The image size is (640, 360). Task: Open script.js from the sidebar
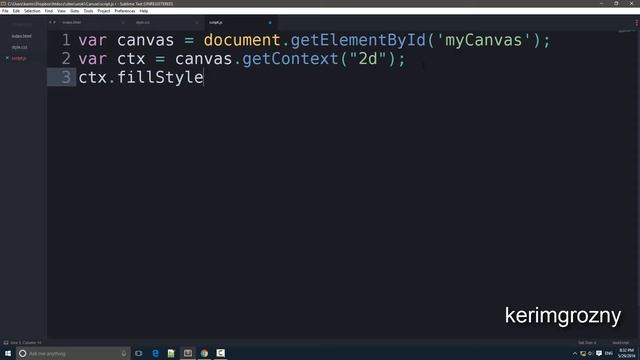[x=19, y=58]
